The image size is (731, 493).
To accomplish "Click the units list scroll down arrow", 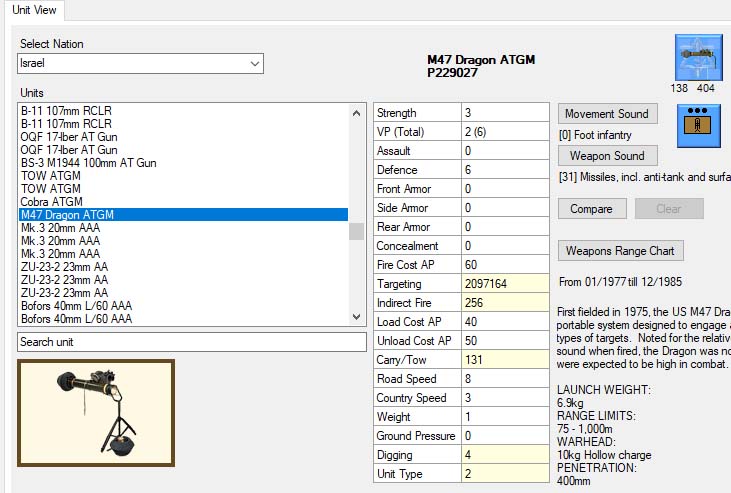I will click(357, 317).
